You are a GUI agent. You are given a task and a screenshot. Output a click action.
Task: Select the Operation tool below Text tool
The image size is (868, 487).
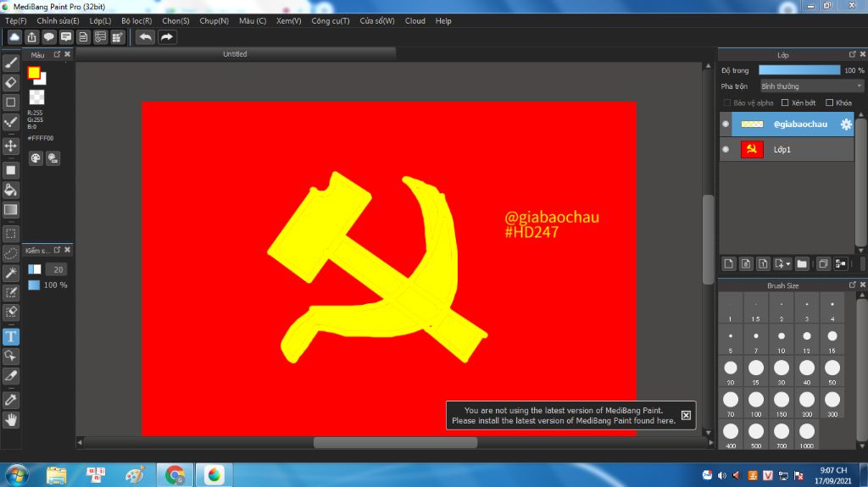click(x=10, y=356)
